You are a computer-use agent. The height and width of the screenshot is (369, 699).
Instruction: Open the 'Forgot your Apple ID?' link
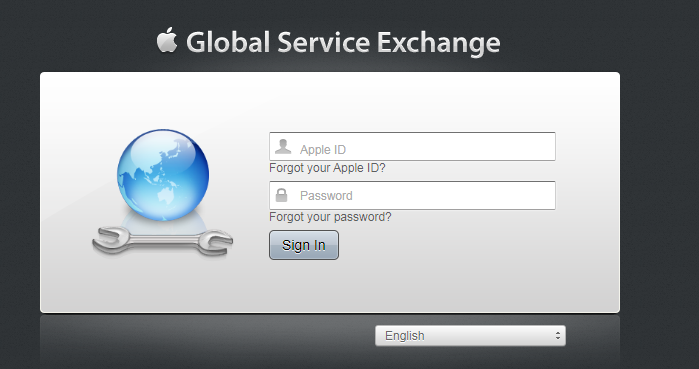[327, 168]
